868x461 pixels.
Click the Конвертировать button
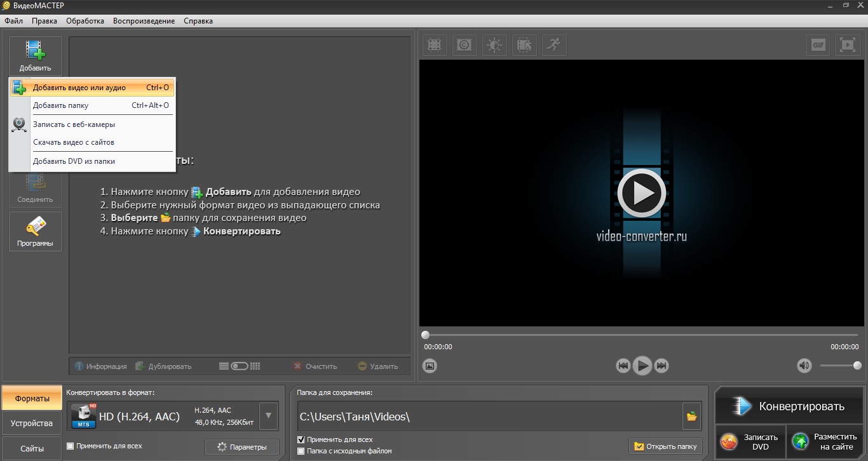pos(788,406)
